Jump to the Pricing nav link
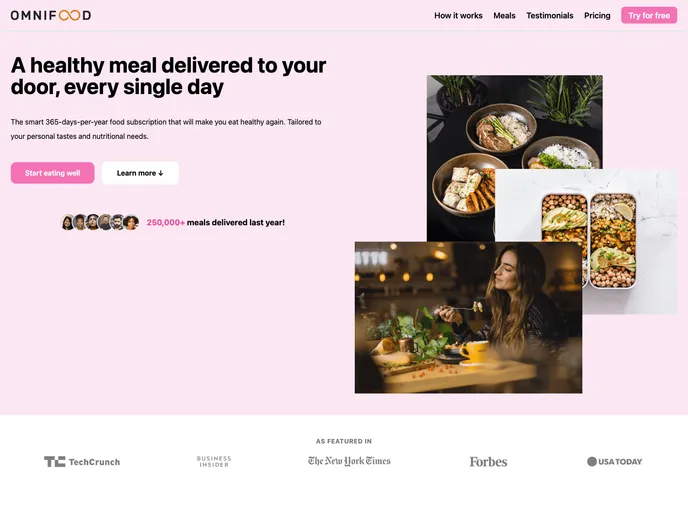This screenshot has height=512, width=688. 597,15
